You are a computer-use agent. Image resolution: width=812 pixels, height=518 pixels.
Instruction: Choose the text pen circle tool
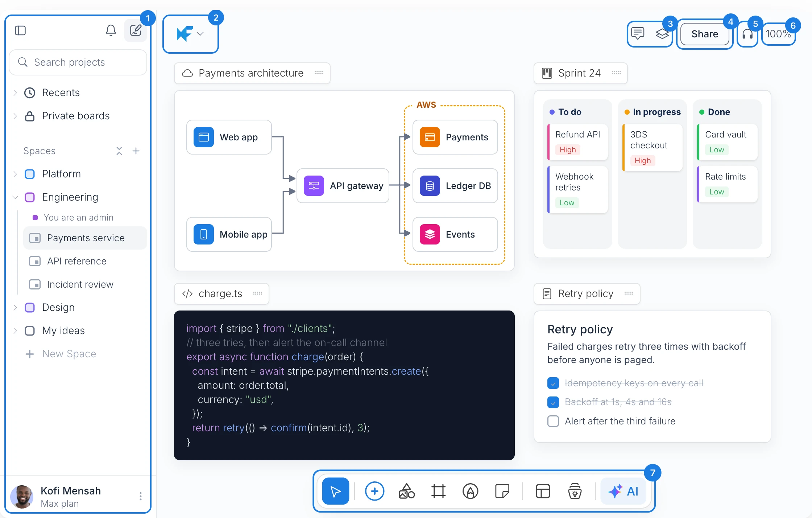470,491
